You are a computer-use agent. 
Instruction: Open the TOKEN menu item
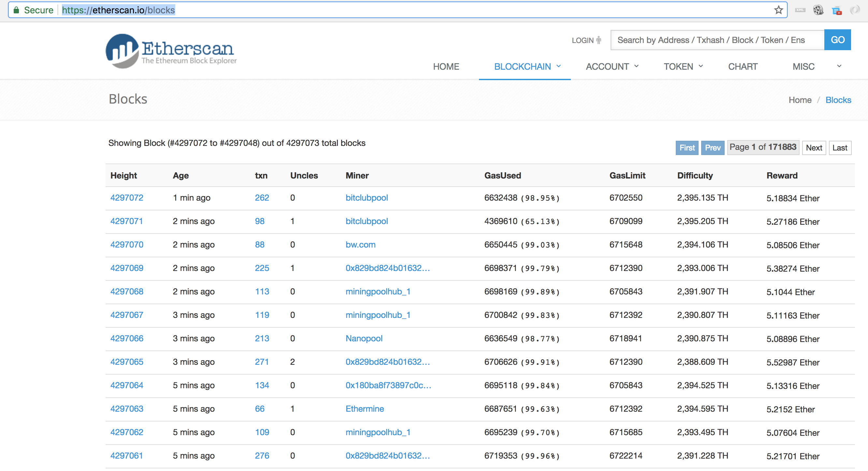coord(678,66)
